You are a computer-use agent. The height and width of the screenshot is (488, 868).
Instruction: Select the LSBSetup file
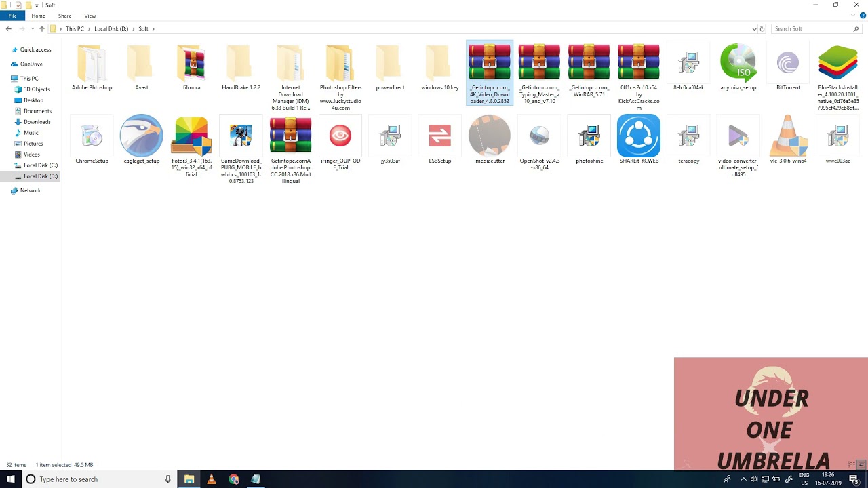point(439,141)
